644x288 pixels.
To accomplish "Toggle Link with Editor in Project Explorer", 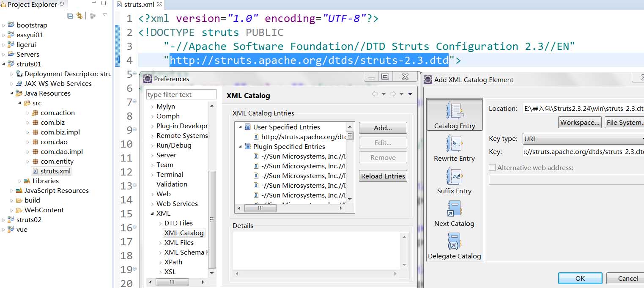I will 79,16.
